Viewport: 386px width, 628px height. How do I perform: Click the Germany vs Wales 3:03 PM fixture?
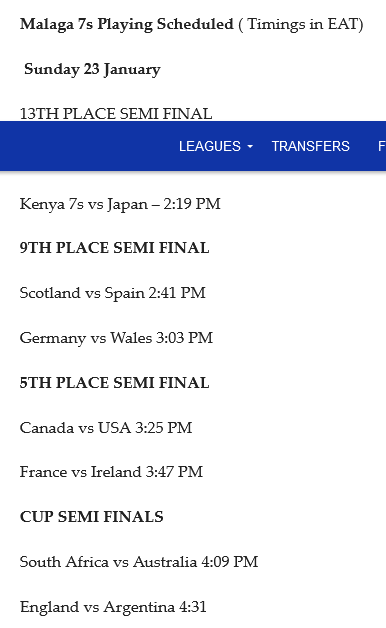(116, 338)
